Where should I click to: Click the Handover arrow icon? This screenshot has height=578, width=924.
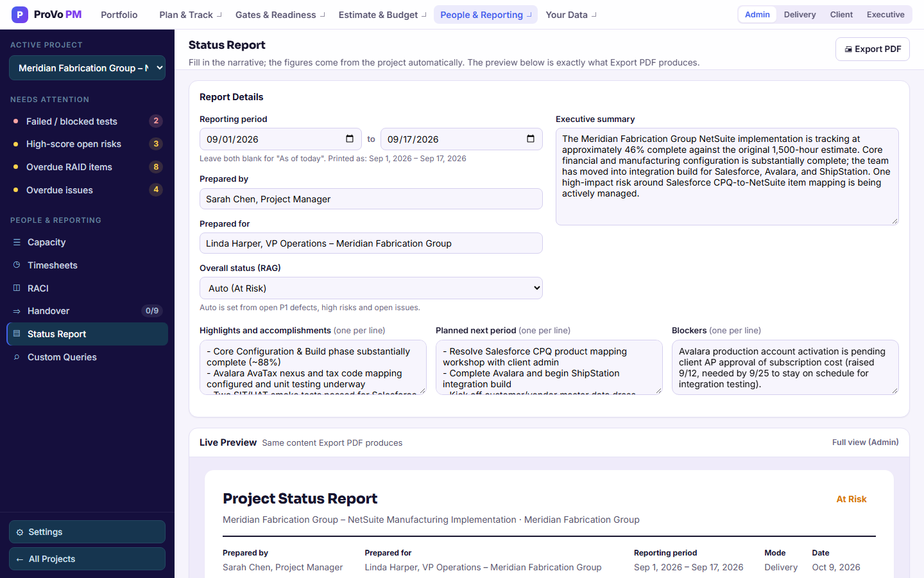tap(17, 311)
